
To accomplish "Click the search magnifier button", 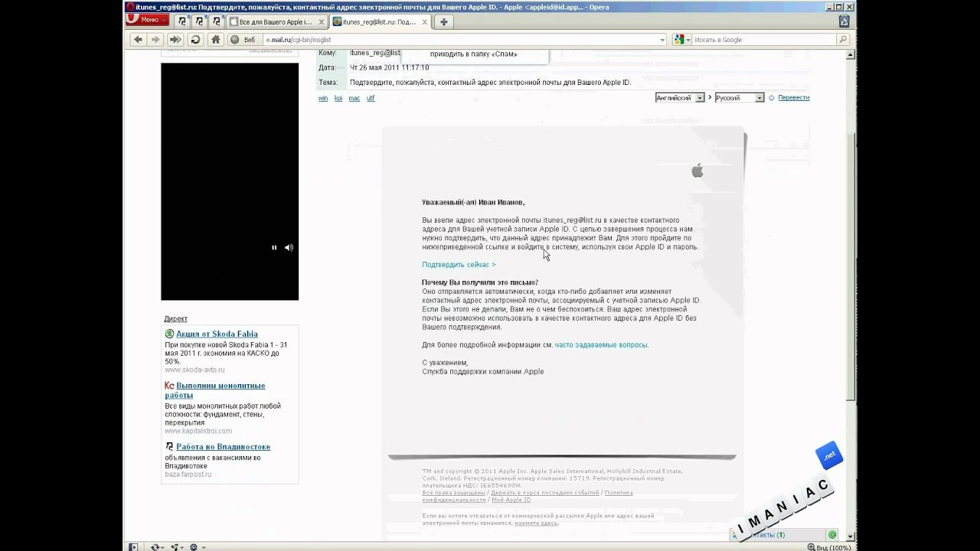I will (843, 40).
